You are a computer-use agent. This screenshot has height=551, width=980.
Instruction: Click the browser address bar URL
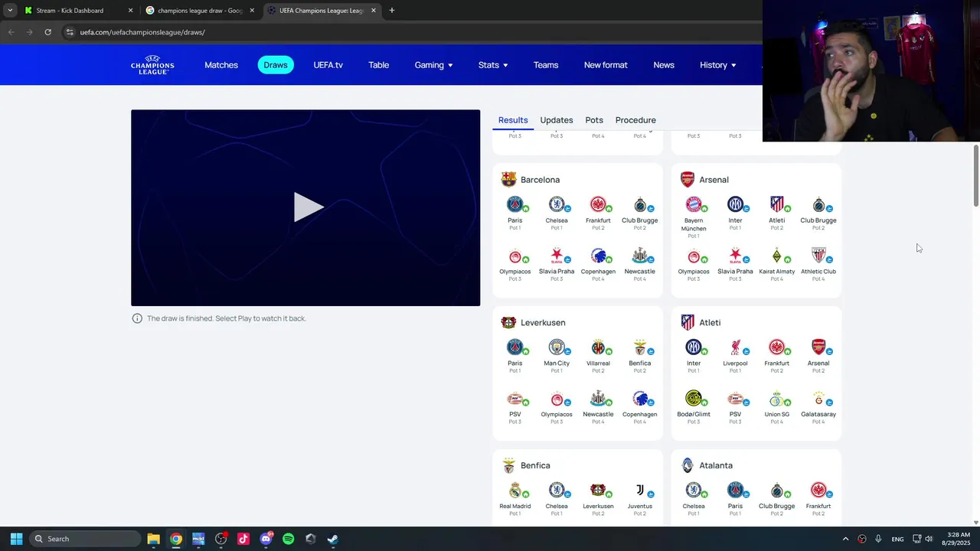click(142, 32)
